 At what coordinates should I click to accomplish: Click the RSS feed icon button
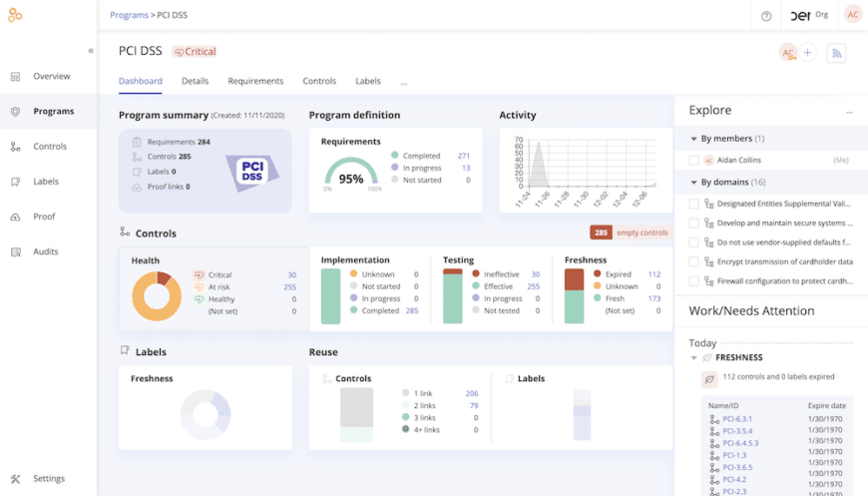pos(836,53)
